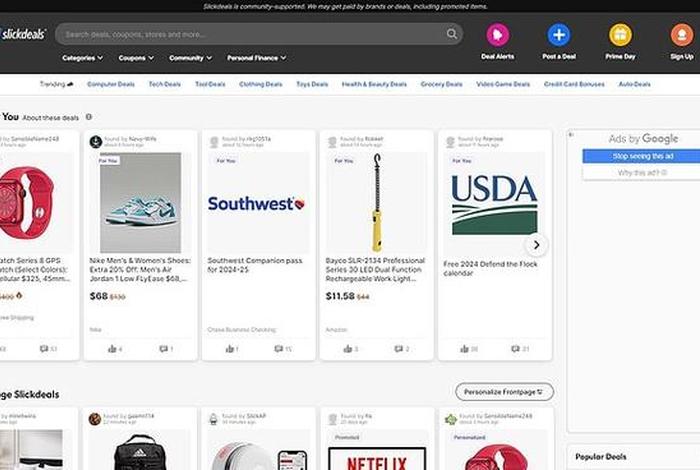Show next deals with carousel arrow
Image resolution: width=700 pixels, height=470 pixels.
536,245
